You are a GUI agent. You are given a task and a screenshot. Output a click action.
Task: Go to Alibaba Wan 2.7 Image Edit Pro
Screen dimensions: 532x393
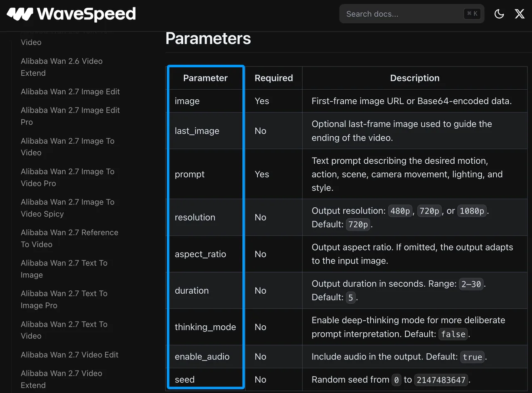click(x=70, y=116)
